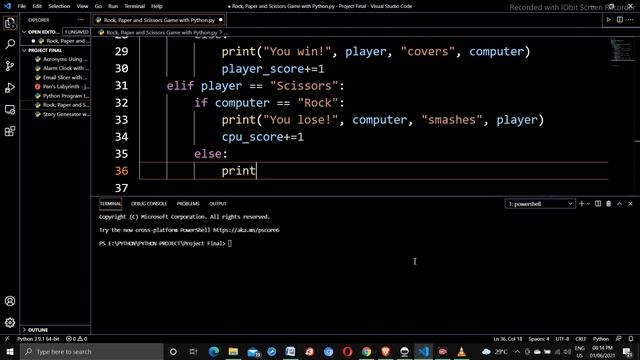
Task: Close the terminal panel
Action: point(630,203)
